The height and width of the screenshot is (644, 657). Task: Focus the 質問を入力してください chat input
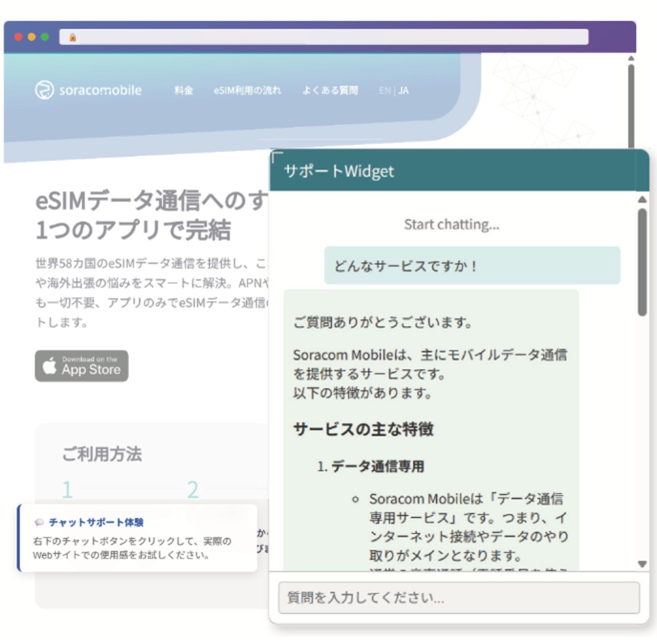[x=459, y=597]
